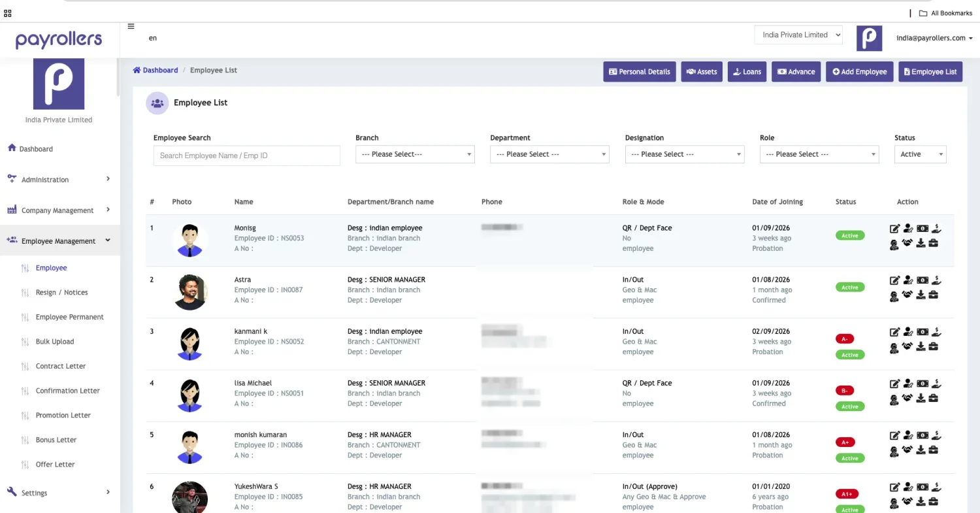The height and width of the screenshot is (513, 980).
Task: Open the India Private Limited company selector
Action: pyautogui.click(x=798, y=35)
